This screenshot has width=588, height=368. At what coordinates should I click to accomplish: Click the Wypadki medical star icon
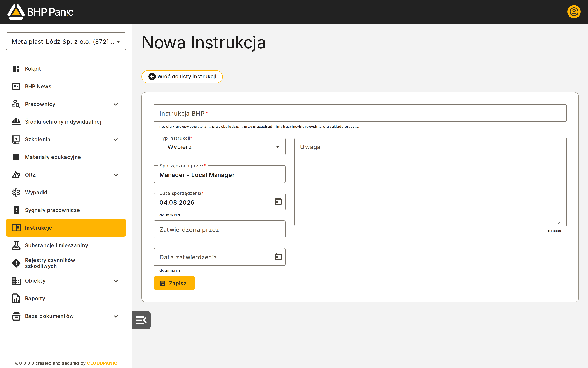pyautogui.click(x=16, y=192)
